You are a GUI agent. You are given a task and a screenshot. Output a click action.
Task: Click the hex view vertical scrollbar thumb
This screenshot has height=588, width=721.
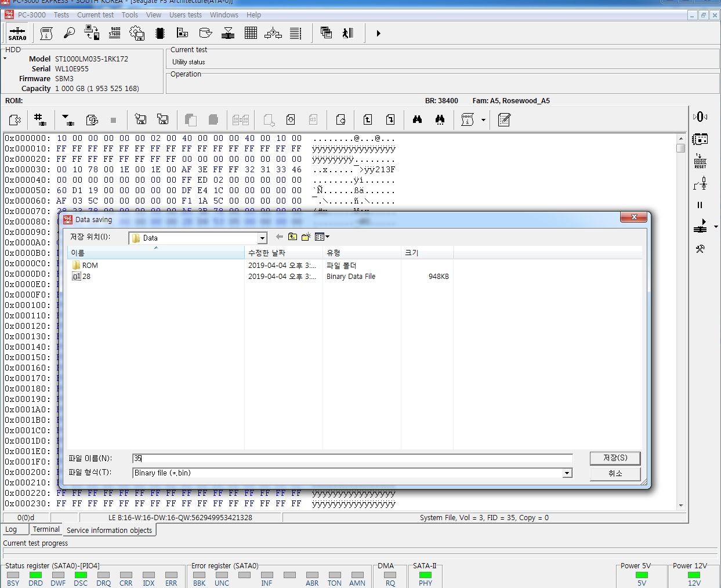(x=681, y=148)
